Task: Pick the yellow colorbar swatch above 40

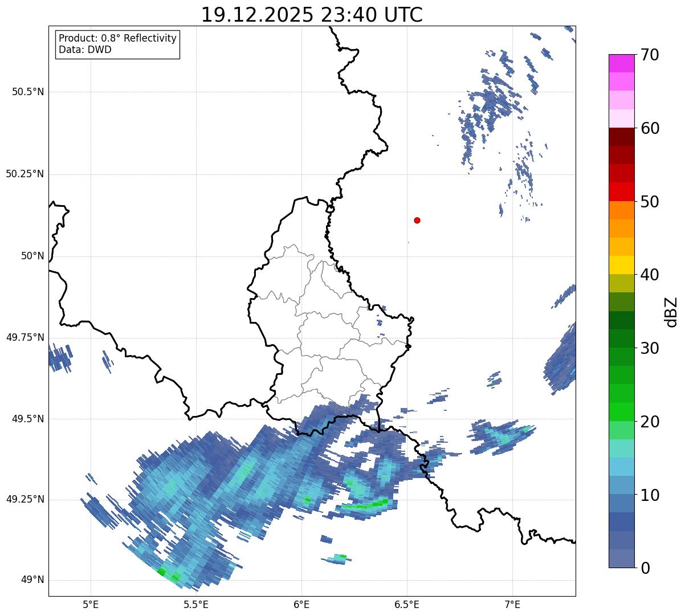Action: [x=622, y=265]
